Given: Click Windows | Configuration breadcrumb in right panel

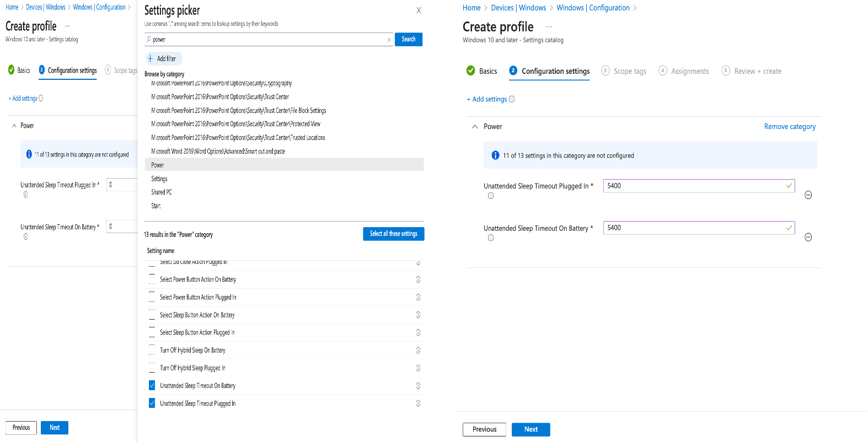Looking at the screenshot, I should pos(593,8).
